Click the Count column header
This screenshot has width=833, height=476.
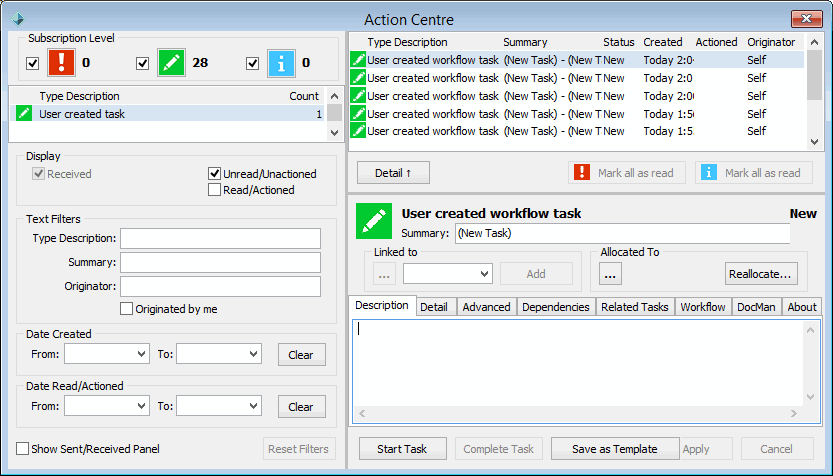point(304,96)
